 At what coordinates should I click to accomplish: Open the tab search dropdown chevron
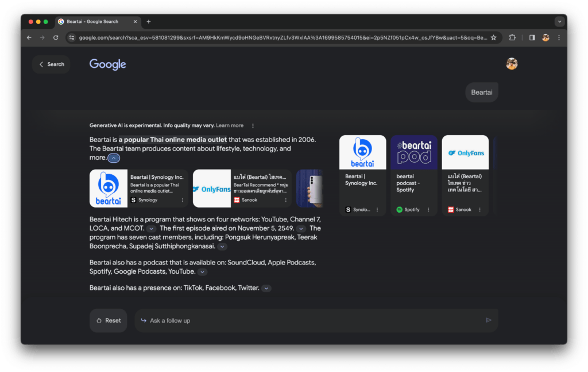pos(559,22)
